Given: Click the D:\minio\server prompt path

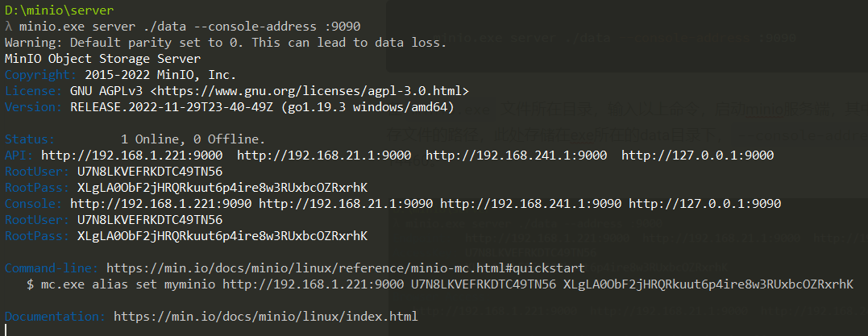Looking at the screenshot, I should pyautogui.click(x=59, y=10).
